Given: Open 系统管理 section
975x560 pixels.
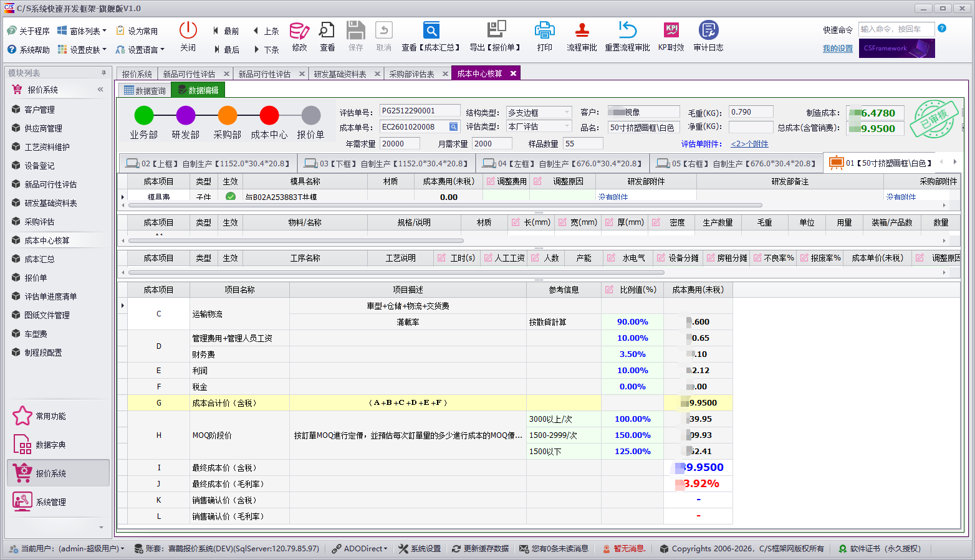Looking at the screenshot, I should click(x=39, y=502).
